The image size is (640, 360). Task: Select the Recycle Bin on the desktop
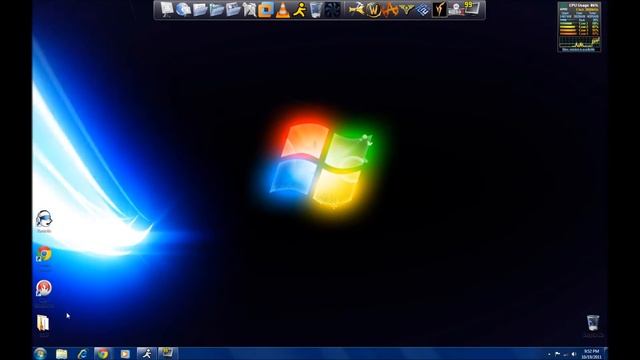[x=593, y=323]
